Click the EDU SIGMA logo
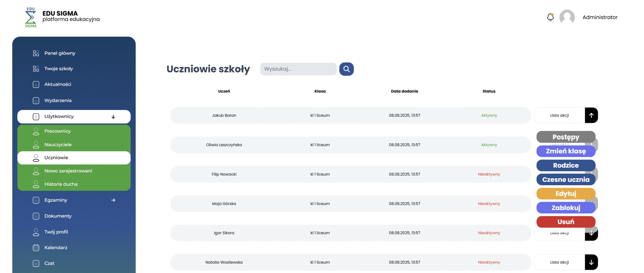This screenshot has width=644, height=273. [31, 17]
